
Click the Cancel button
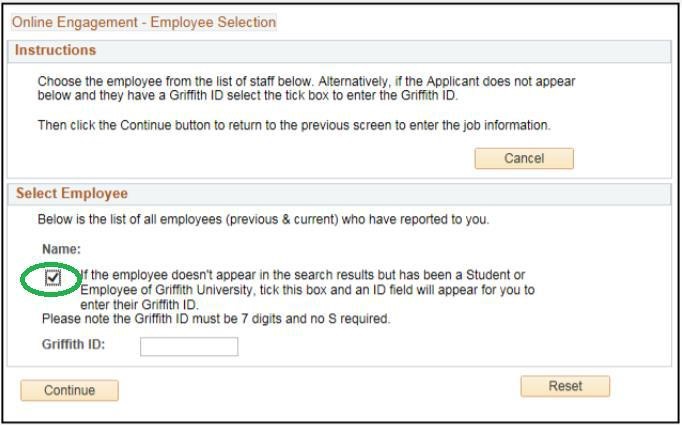(523, 158)
